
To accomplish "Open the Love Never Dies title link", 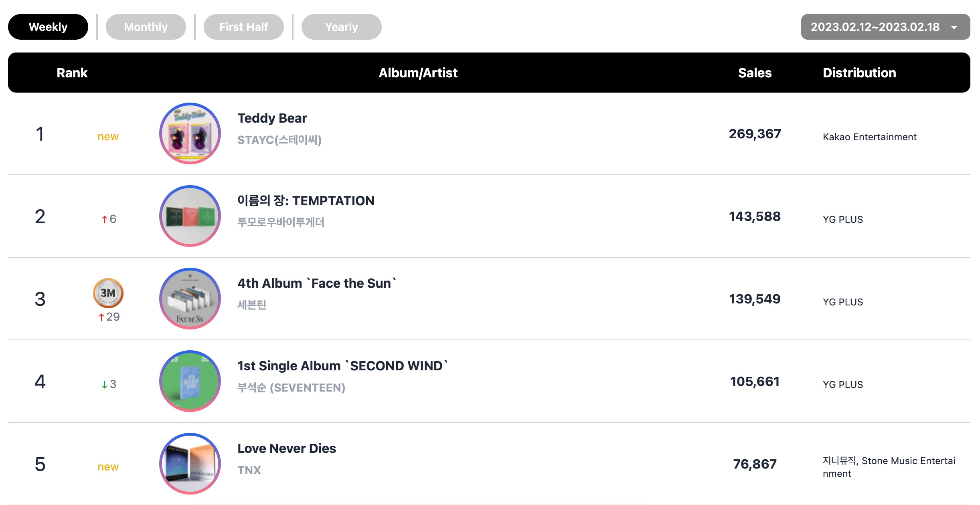I will (x=287, y=448).
